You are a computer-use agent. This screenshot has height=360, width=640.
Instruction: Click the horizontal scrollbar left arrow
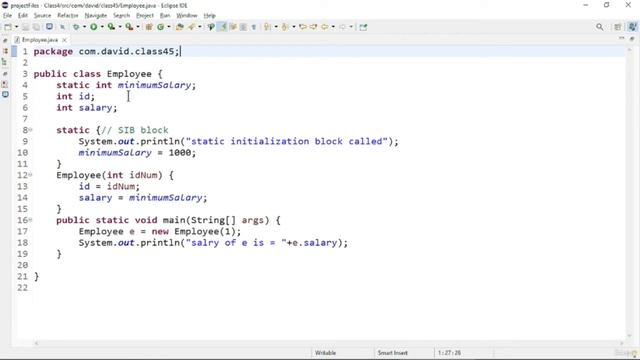(37, 343)
